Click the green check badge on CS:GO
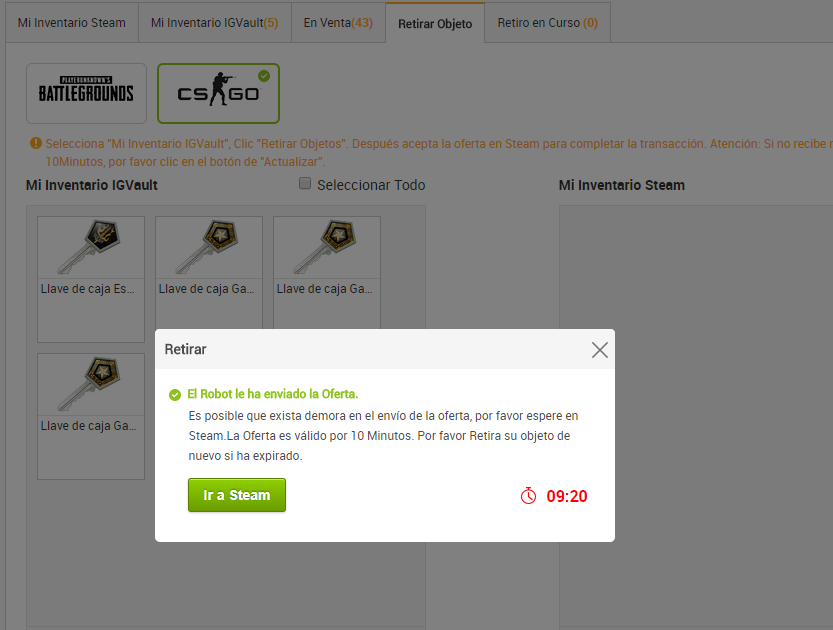833x630 pixels. pos(264,76)
